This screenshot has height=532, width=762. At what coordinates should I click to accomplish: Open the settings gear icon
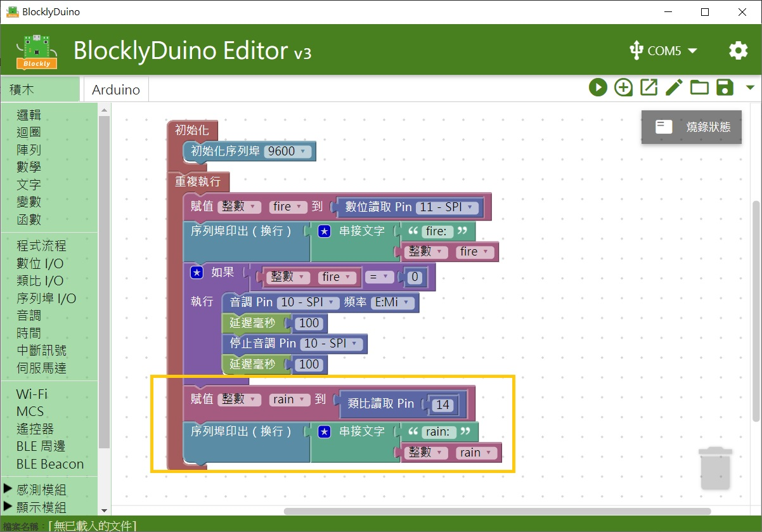coord(738,51)
